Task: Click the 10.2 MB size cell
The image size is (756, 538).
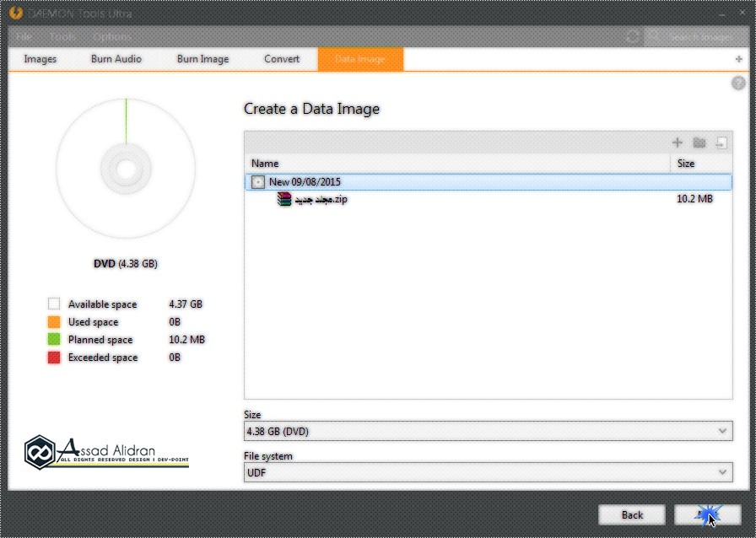Action: click(694, 199)
